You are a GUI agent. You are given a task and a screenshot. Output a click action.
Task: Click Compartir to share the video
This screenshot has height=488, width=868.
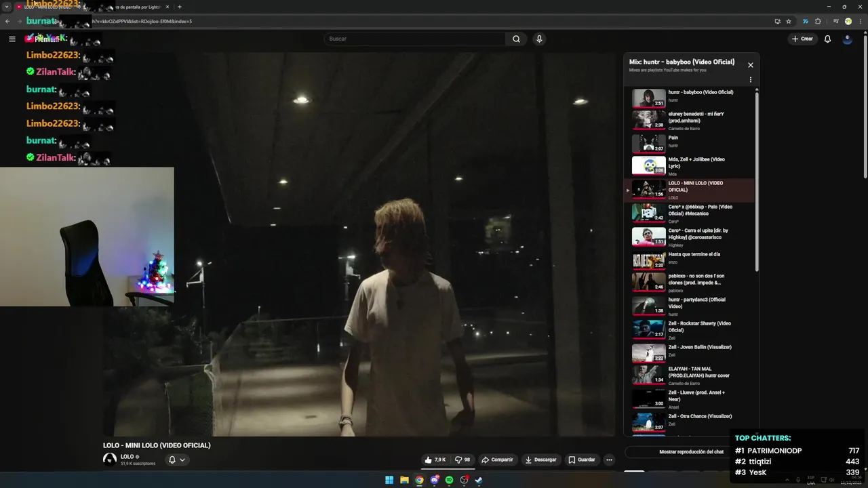tap(497, 460)
